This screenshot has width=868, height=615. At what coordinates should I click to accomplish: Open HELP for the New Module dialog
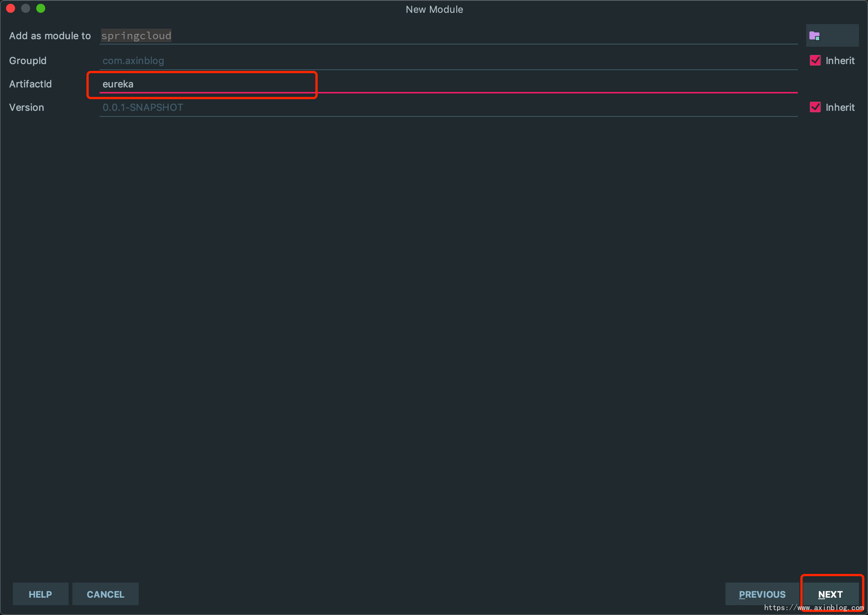tap(40, 594)
